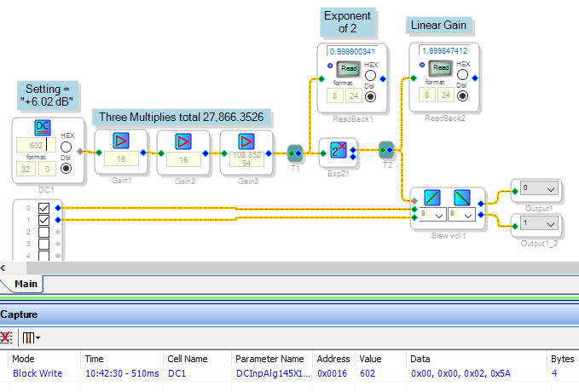Select HEX radio in ReadBack1
Image resolution: width=579 pixels, height=392 pixels.
click(x=370, y=75)
